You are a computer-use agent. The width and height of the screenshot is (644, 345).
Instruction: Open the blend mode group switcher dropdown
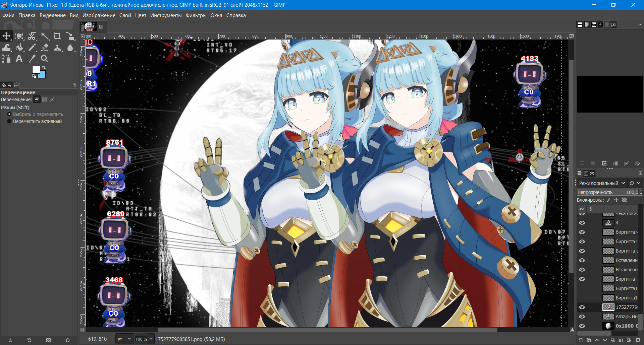[635, 183]
